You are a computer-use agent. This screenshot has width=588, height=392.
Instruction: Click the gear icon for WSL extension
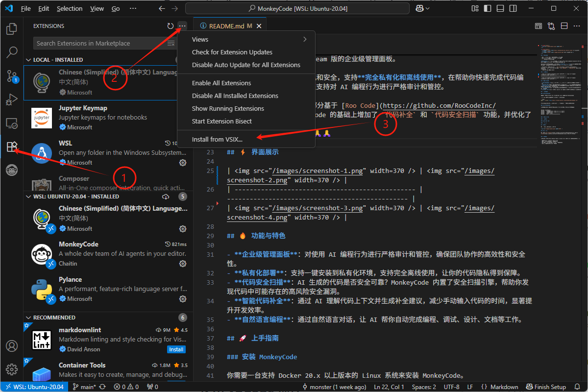pyautogui.click(x=183, y=162)
